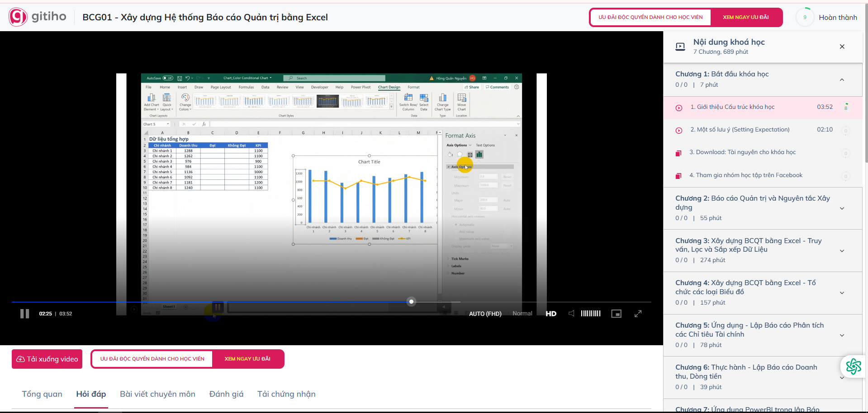This screenshot has height=413, width=868.
Task: Change the Normal playback speed
Action: [x=522, y=314]
